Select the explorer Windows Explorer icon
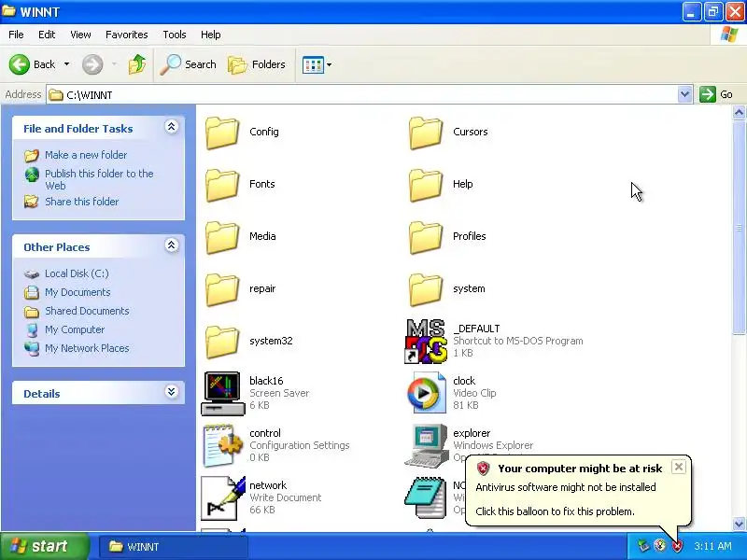747x560 pixels. pyautogui.click(x=427, y=446)
